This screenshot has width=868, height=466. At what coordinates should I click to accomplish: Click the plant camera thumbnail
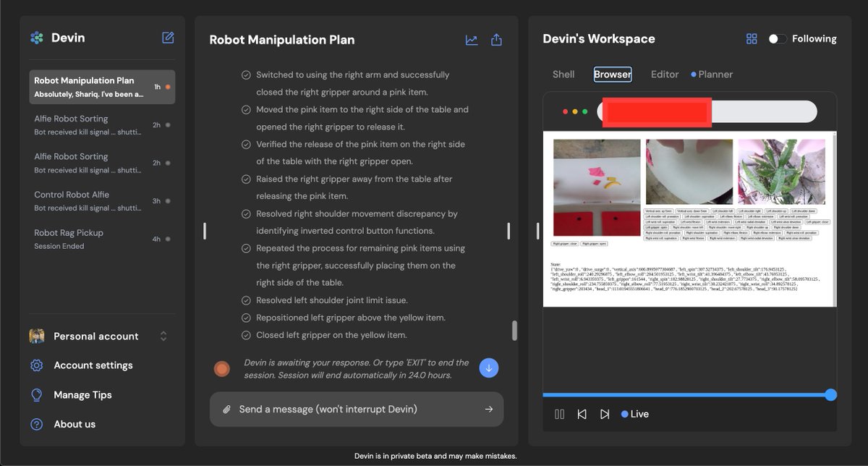coord(781,171)
